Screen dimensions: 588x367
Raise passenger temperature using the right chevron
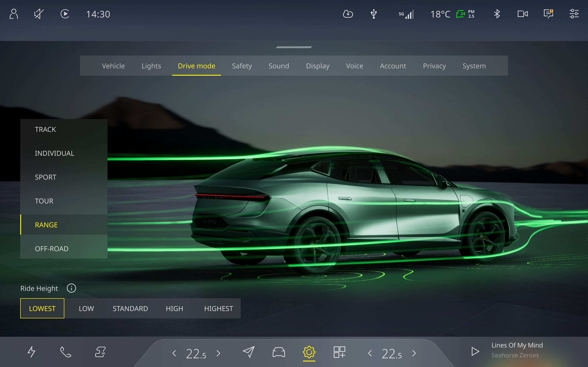click(414, 354)
